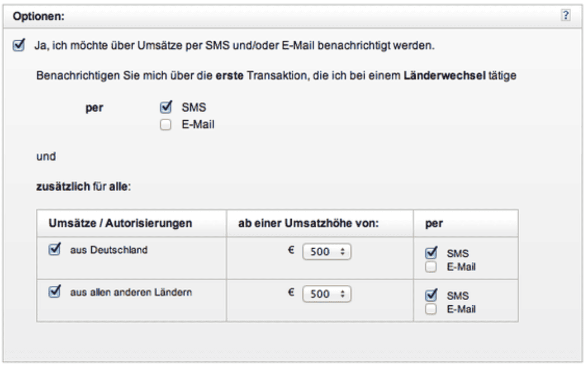Click the 'per' column header in the table
Viewport: 588px width, 369px height.
[434, 223]
